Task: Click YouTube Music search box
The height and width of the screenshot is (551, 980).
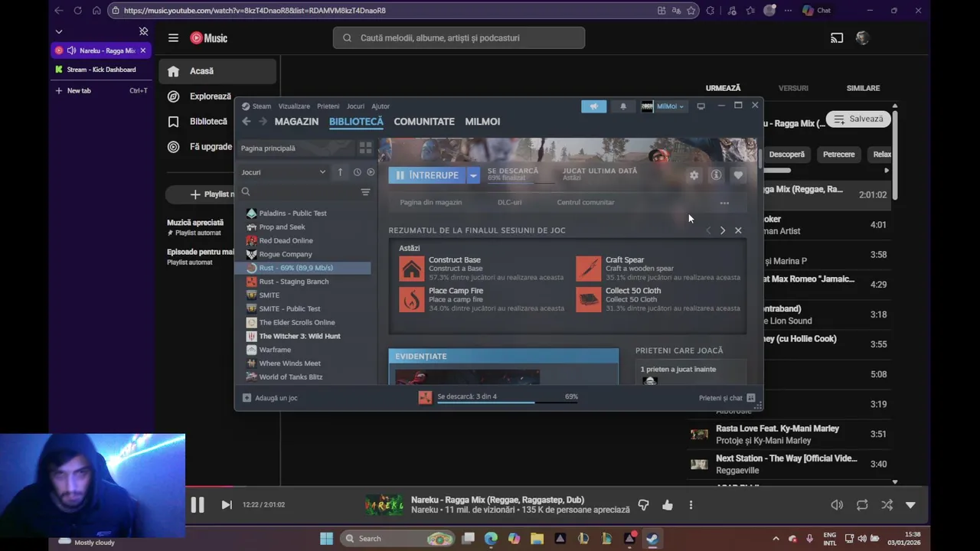Action: coord(459,37)
